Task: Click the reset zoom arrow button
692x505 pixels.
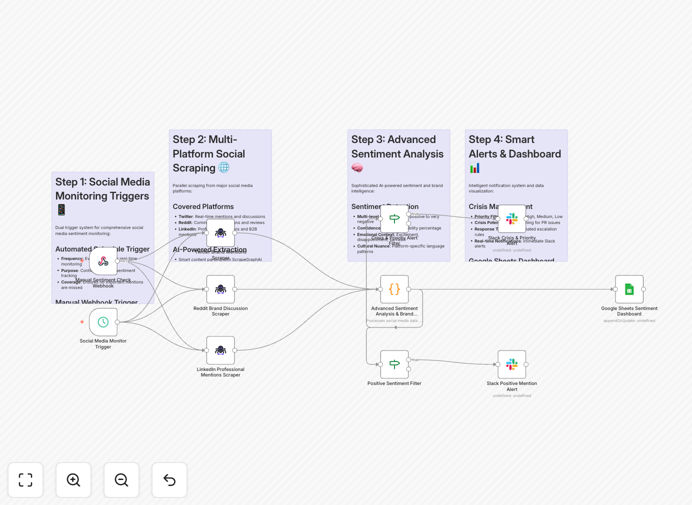Action: click(x=169, y=480)
